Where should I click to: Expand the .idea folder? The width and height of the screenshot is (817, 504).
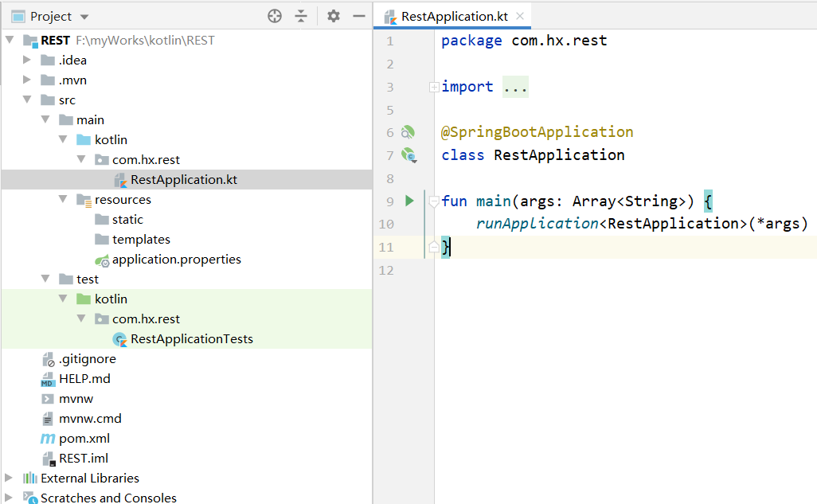tap(26, 60)
